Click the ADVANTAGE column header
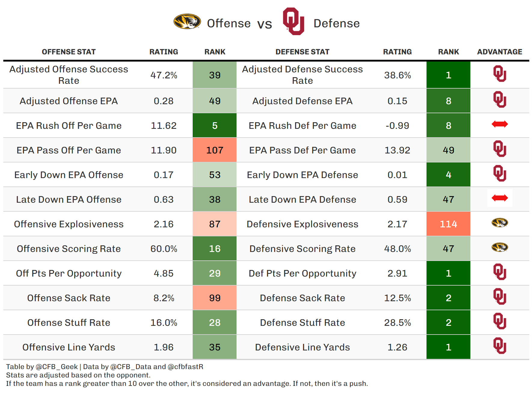532x394 pixels. [500, 52]
